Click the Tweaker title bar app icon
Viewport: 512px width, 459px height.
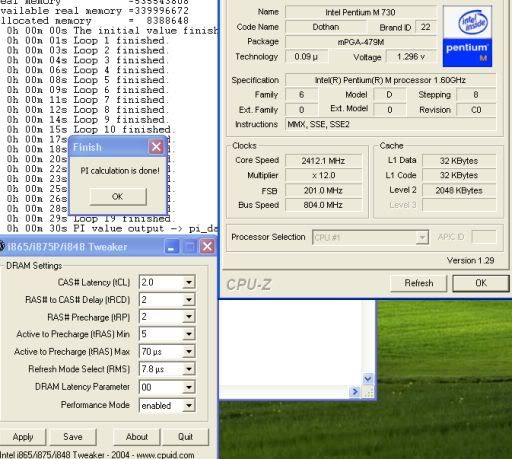tap(2, 247)
